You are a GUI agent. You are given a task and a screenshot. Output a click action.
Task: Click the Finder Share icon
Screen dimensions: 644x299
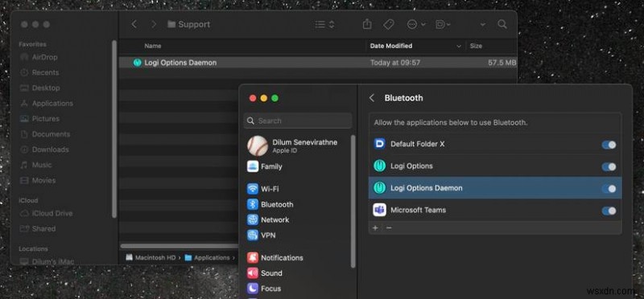click(367, 24)
